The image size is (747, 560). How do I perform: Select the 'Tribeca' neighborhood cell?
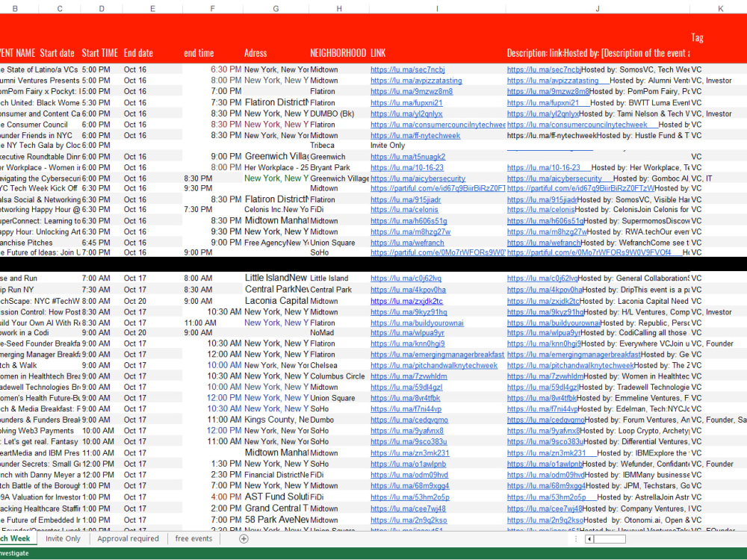tap(322, 146)
